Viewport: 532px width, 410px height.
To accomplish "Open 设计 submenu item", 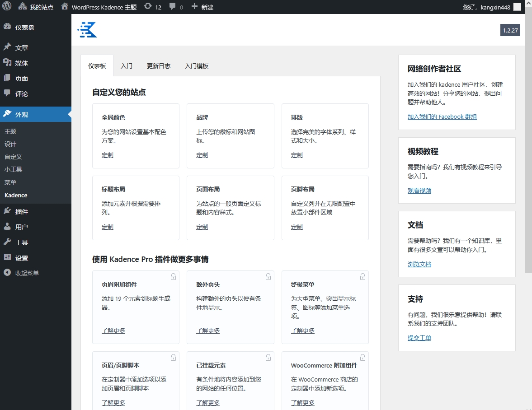I will pyautogui.click(x=10, y=144).
